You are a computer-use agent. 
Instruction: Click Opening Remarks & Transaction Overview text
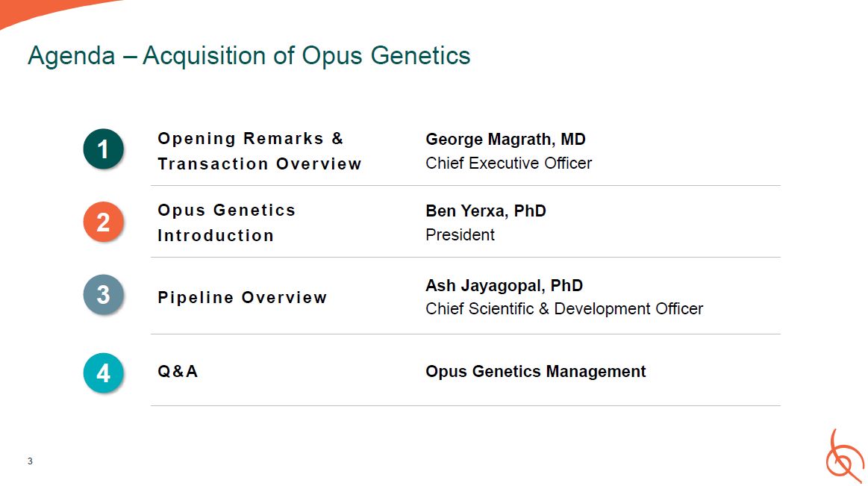[x=259, y=151]
